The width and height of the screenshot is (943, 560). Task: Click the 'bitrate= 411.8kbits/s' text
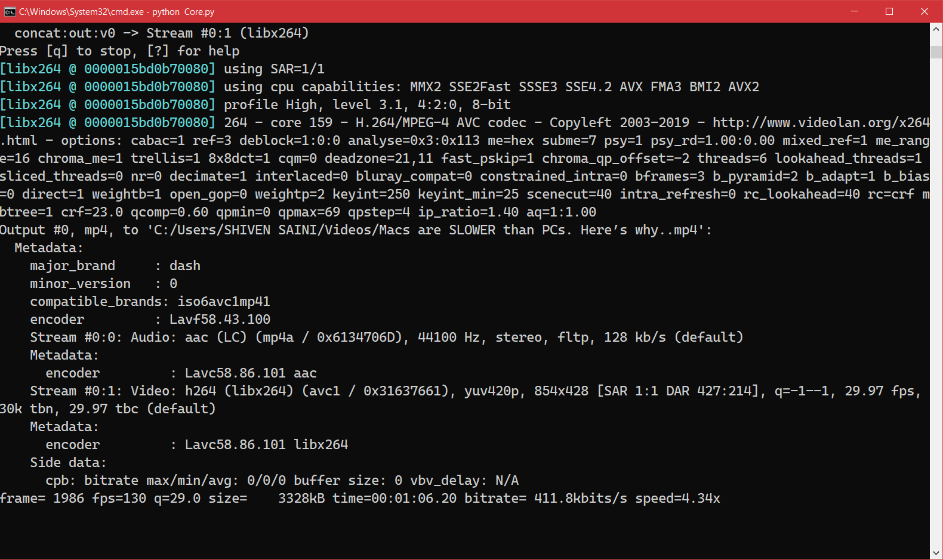546,498
